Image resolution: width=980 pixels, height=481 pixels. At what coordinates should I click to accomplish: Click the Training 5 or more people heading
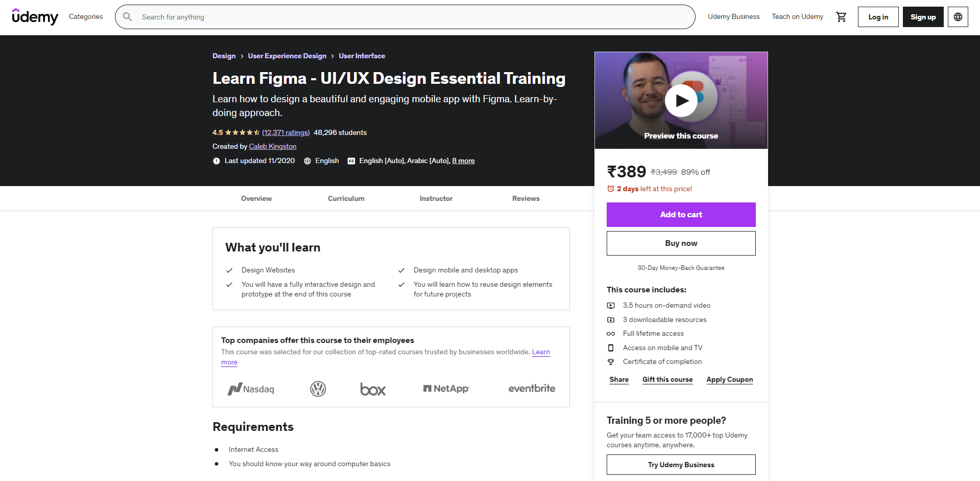coord(666,421)
